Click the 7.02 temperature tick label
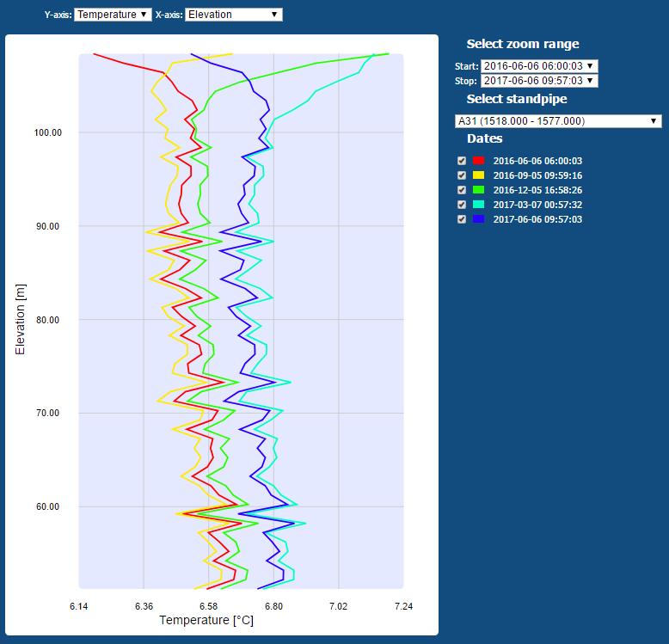Screen dimensions: 669x644 pyautogui.click(x=338, y=606)
